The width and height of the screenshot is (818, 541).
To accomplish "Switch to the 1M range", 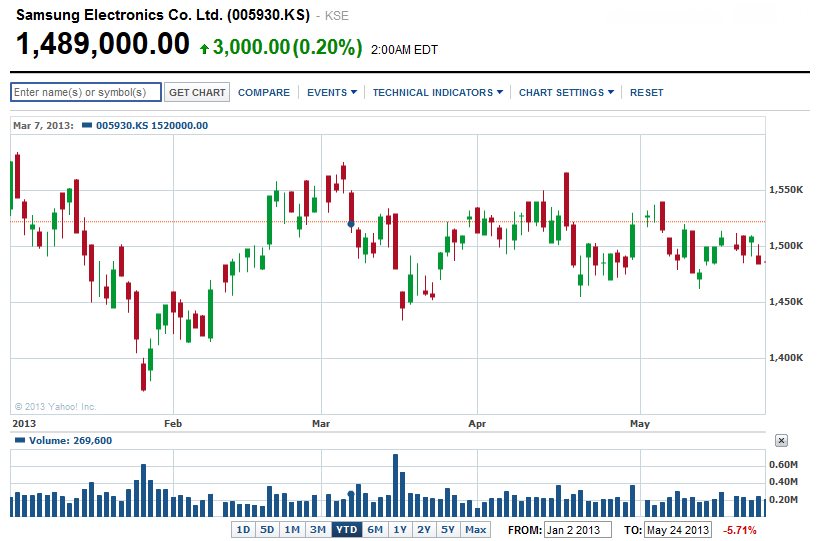I will 292,530.
